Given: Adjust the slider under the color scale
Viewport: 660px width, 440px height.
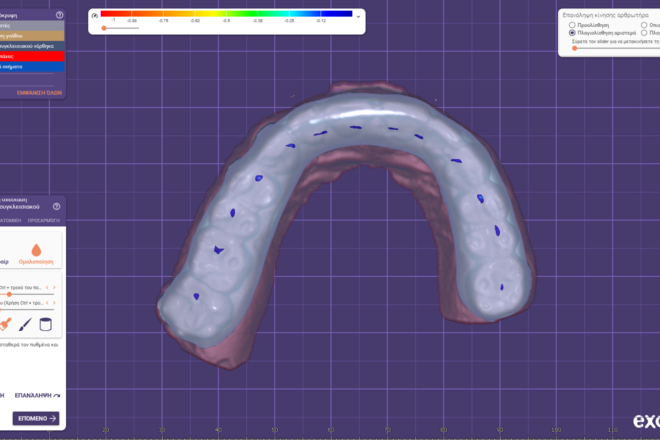Looking at the screenshot, I should coord(104,28).
